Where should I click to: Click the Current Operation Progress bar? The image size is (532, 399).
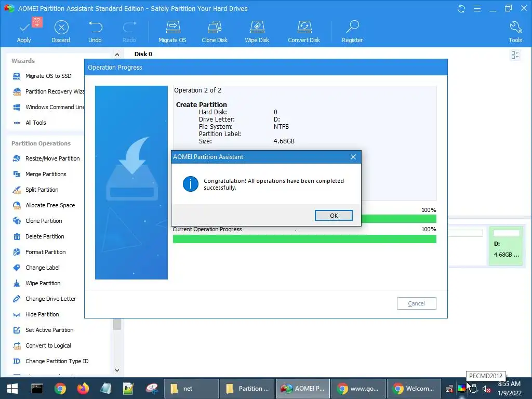click(304, 239)
